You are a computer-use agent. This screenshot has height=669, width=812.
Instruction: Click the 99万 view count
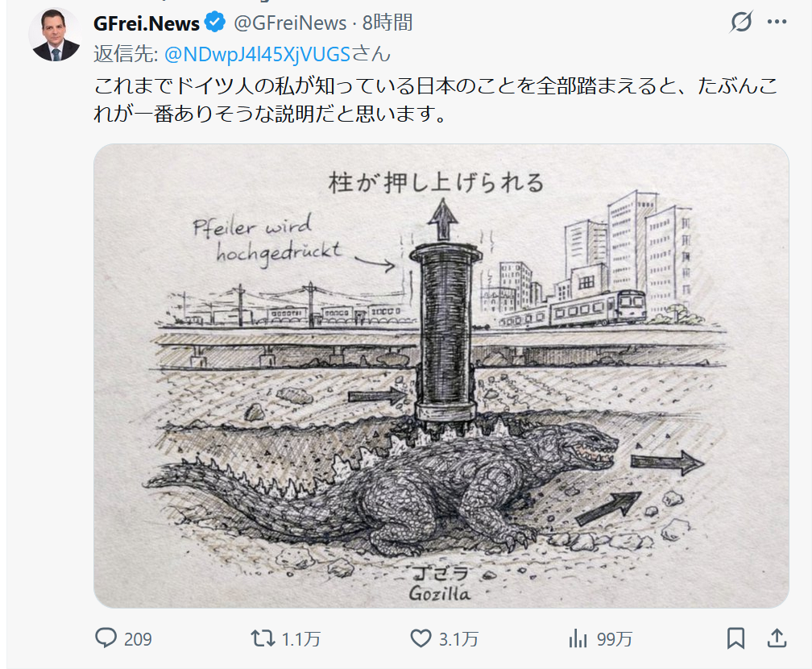[615, 640]
